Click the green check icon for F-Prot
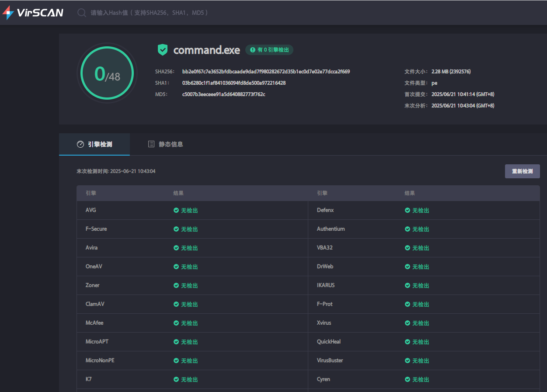This screenshot has width=547, height=392. [408, 304]
